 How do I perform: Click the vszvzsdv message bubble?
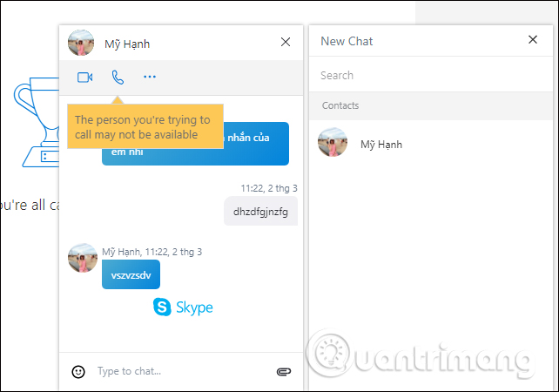click(131, 274)
